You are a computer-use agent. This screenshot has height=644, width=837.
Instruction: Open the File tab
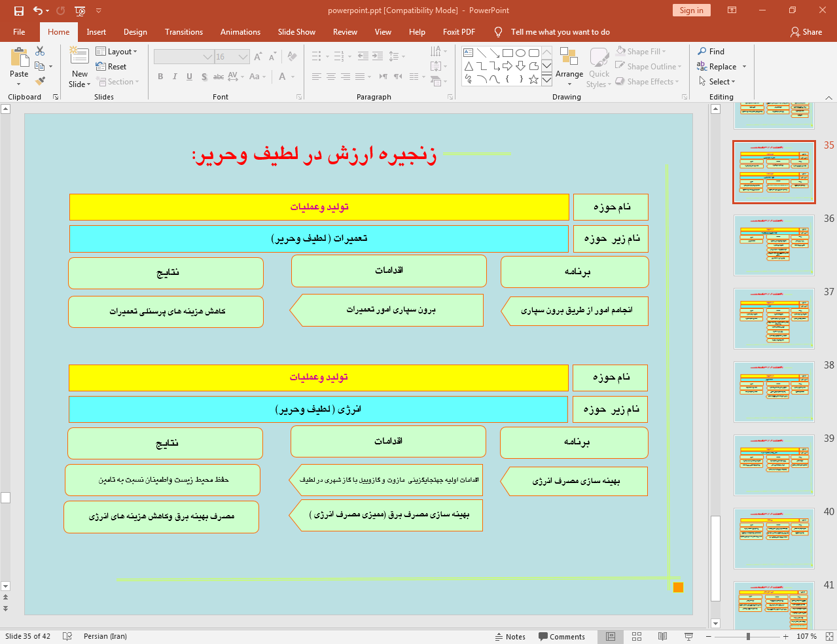click(x=19, y=31)
